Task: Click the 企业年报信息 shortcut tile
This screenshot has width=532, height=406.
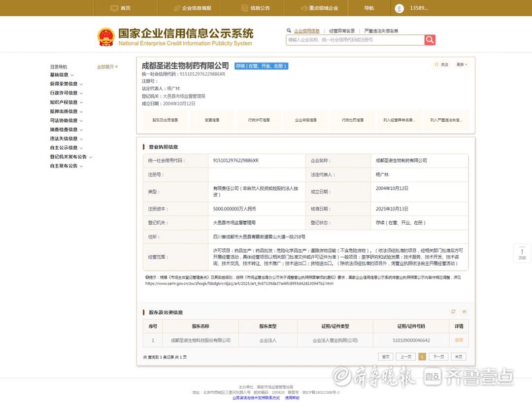Action: (306, 120)
